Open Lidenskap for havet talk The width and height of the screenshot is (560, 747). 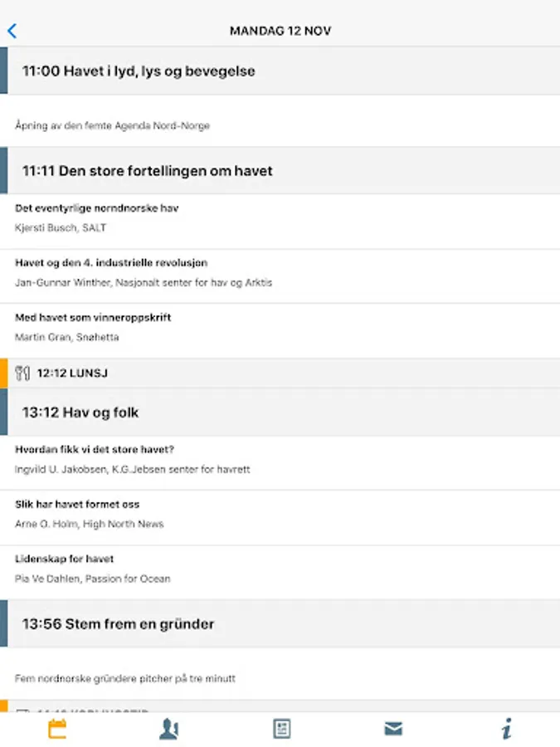click(65, 559)
